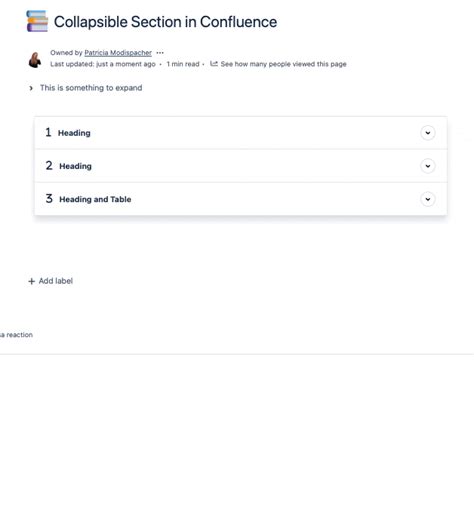Expand section 1 Heading with its arrow
The width and height of the screenshot is (474, 522).
[x=428, y=133]
